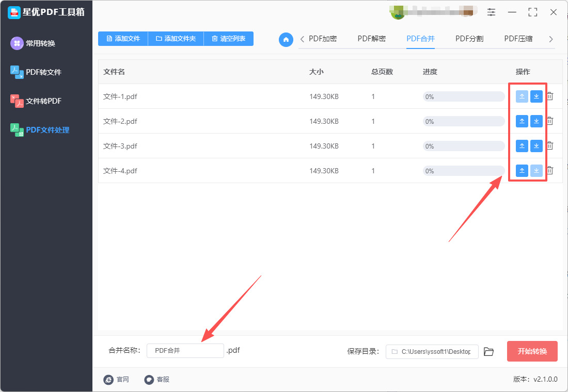Viewport: 568px width, 392px height.
Task: Move 文件-3.pdf up in the list
Action: tap(522, 146)
